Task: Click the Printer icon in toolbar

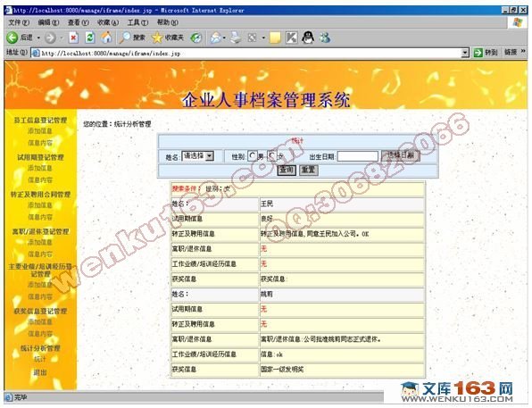Action: (x=236, y=37)
